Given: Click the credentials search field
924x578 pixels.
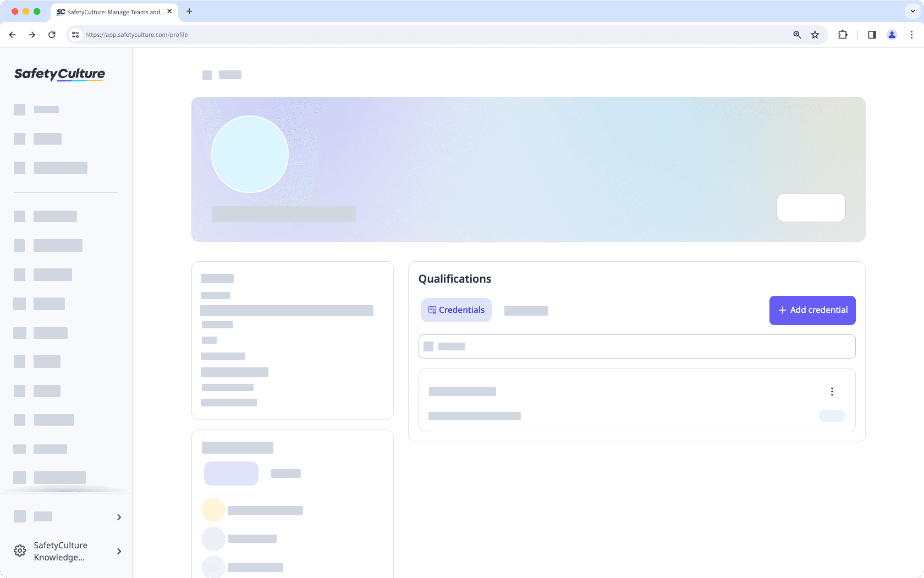Looking at the screenshot, I should pyautogui.click(x=636, y=346).
